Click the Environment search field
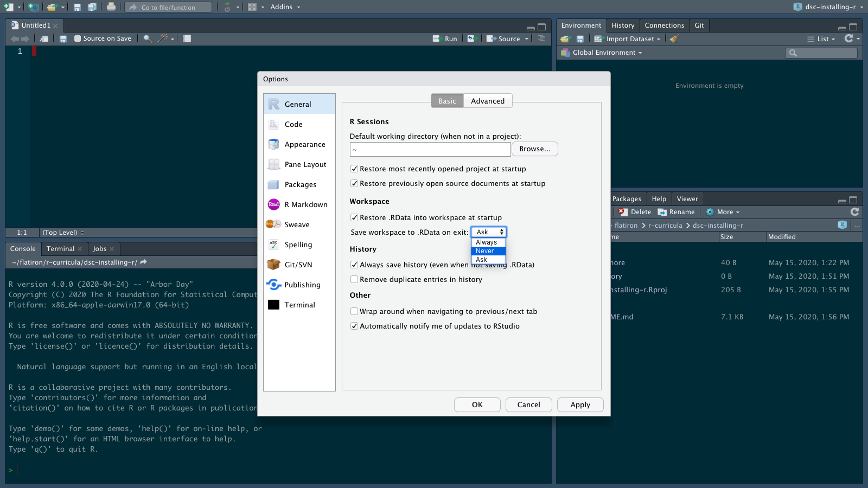Image resolution: width=868 pixels, height=488 pixels. 821,53
